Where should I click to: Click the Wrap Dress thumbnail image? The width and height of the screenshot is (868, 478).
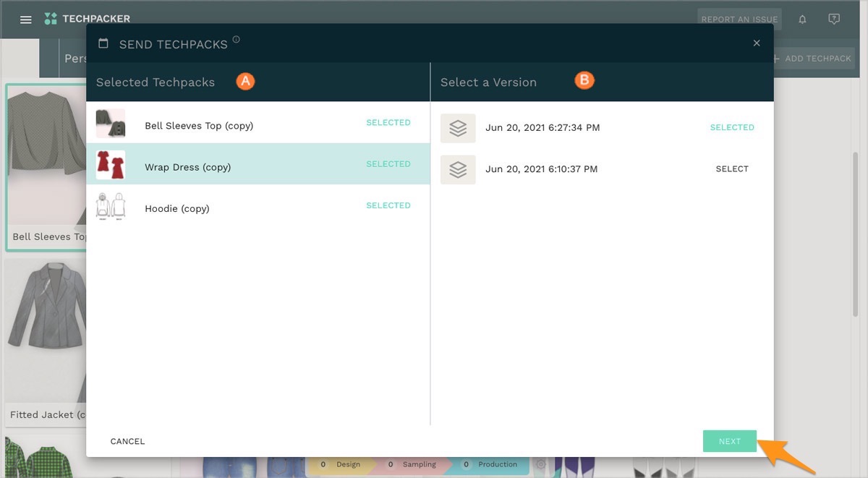pyautogui.click(x=111, y=165)
